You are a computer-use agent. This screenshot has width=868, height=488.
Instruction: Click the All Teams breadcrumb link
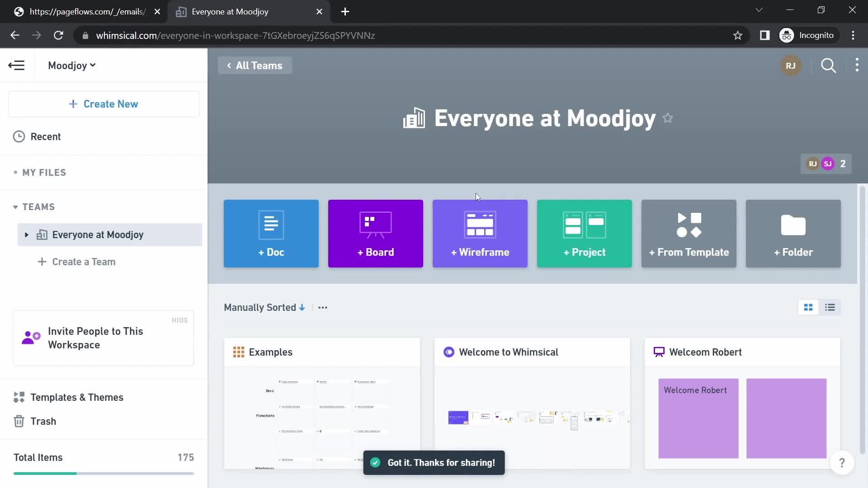click(255, 66)
